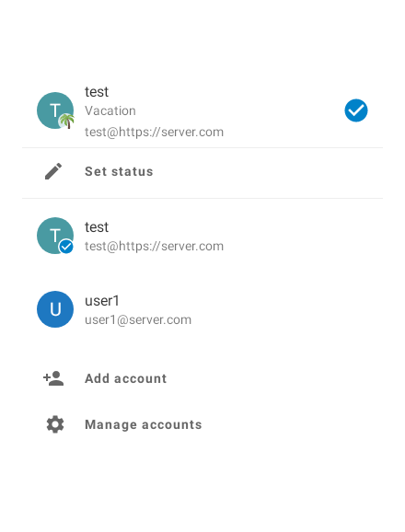Image resolution: width=405 pixels, height=532 pixels.
Task: Click the teal T avatar with check badge
Action: tap(55, 236)
